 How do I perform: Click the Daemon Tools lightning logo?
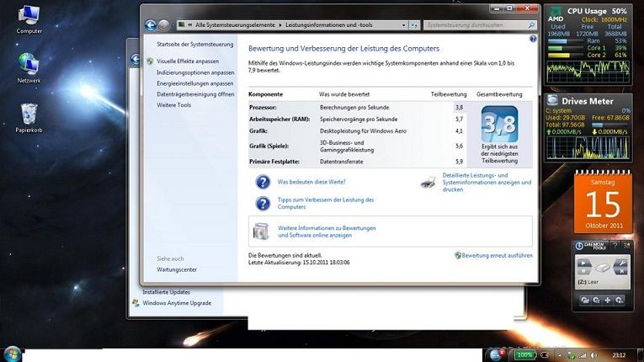click(x=579, y=246)
